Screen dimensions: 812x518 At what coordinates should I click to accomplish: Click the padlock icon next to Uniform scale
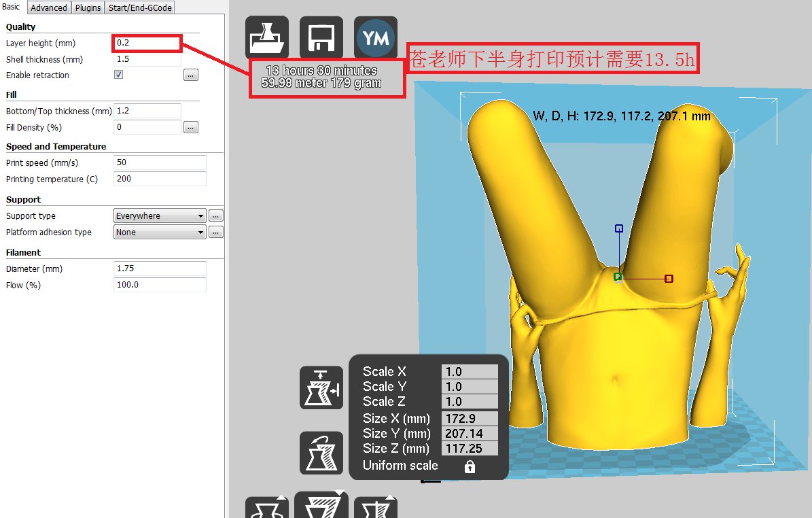point(470,466)
